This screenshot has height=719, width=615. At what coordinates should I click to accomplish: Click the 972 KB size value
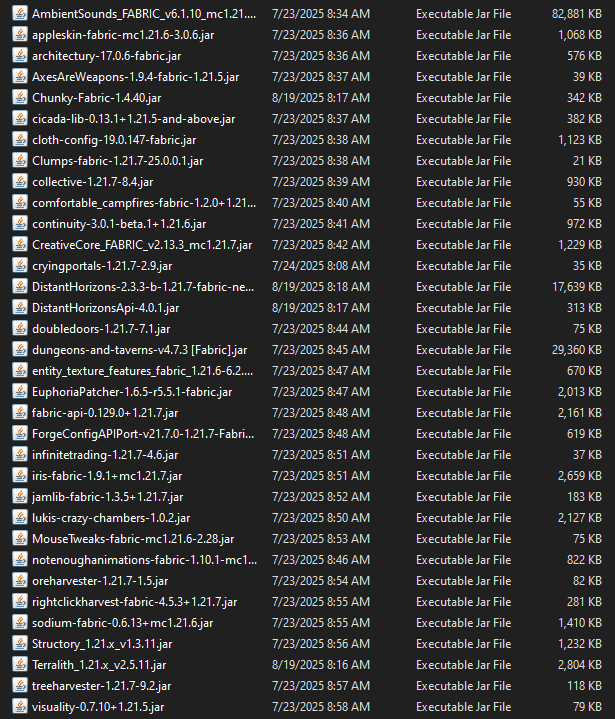coord(584,224)
